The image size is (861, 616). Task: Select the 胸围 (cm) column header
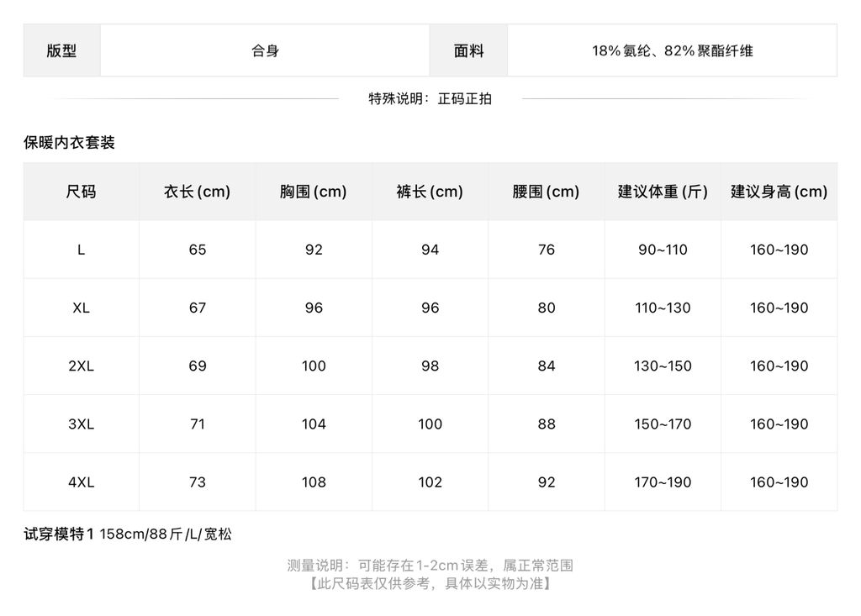pyautogui.click(x=314, y=192)
